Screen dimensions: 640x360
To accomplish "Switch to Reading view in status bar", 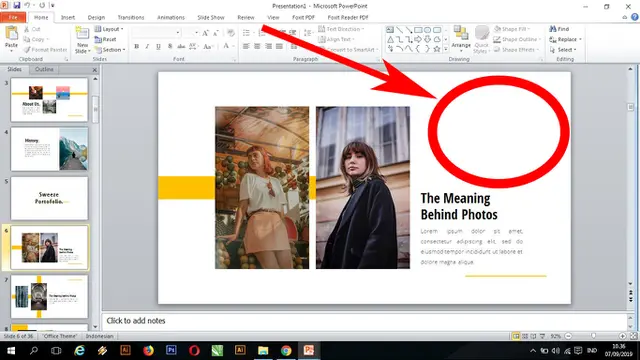I will point(533,336).
